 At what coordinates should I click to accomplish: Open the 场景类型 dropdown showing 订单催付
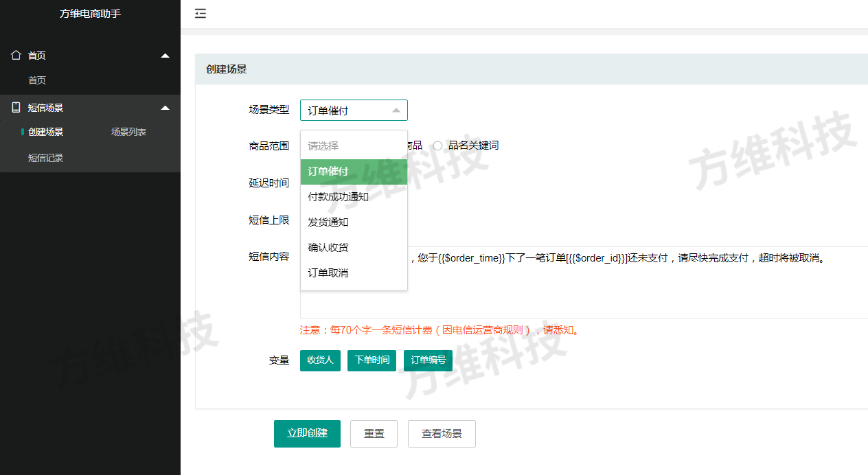tap(354, 111)
